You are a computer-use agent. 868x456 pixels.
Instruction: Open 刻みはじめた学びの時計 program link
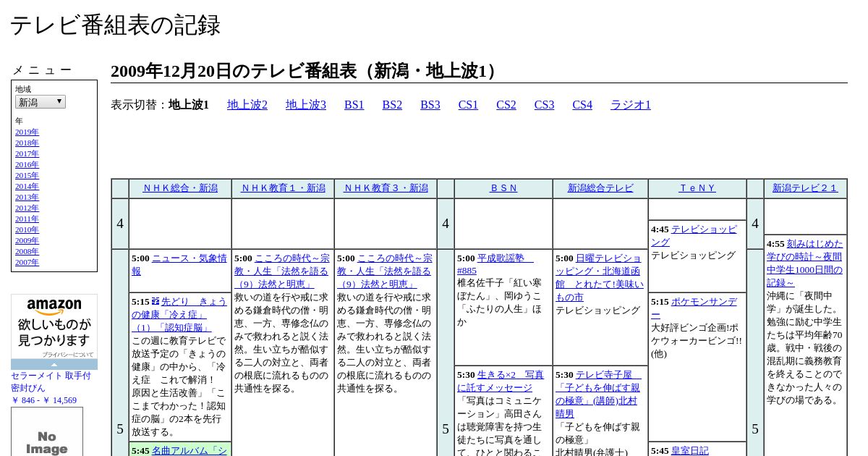(x=805, y=263)
